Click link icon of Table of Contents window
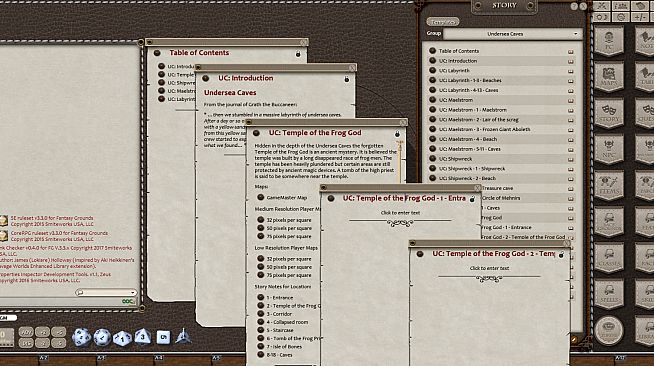The height and width of the screenshot is (366, 654). point(157,53)
